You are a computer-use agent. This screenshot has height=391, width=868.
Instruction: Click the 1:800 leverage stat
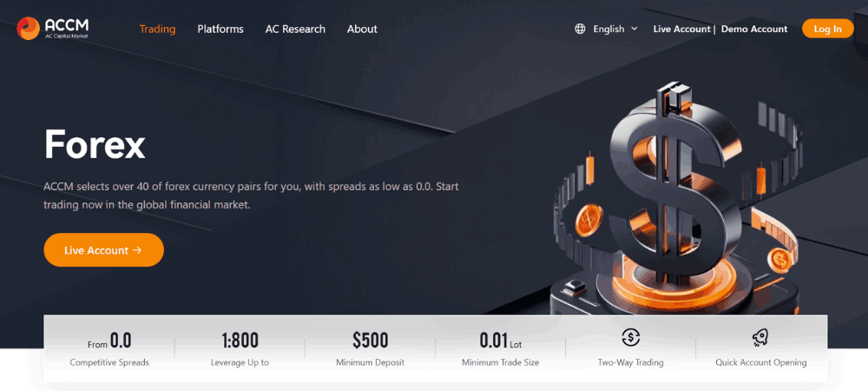pyautogui.click(x=240, y=348)
